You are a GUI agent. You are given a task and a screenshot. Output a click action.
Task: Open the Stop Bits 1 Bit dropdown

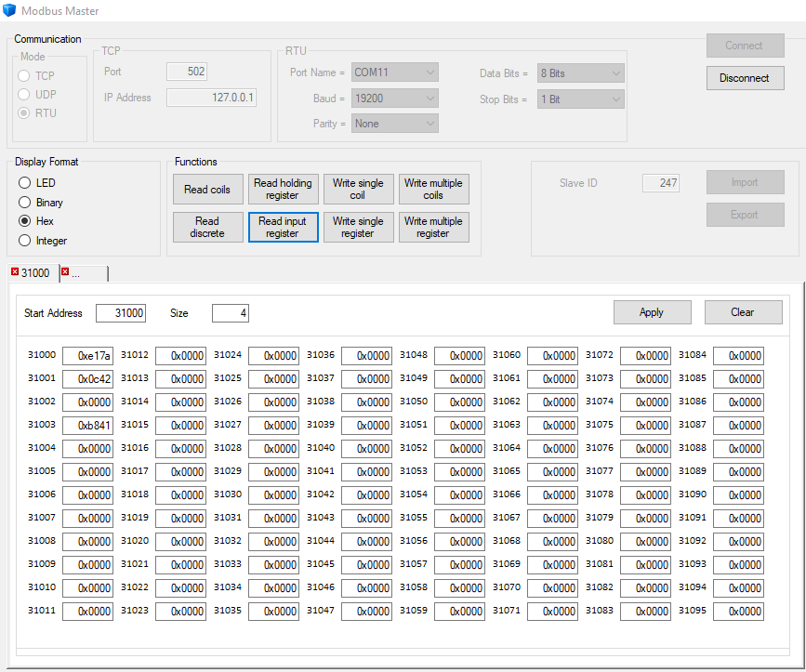581,99
